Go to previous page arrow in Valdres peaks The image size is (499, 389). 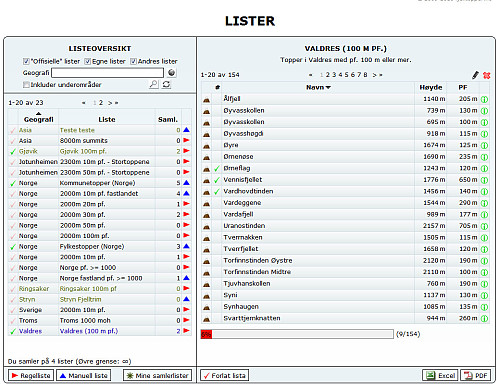(311, 75)
